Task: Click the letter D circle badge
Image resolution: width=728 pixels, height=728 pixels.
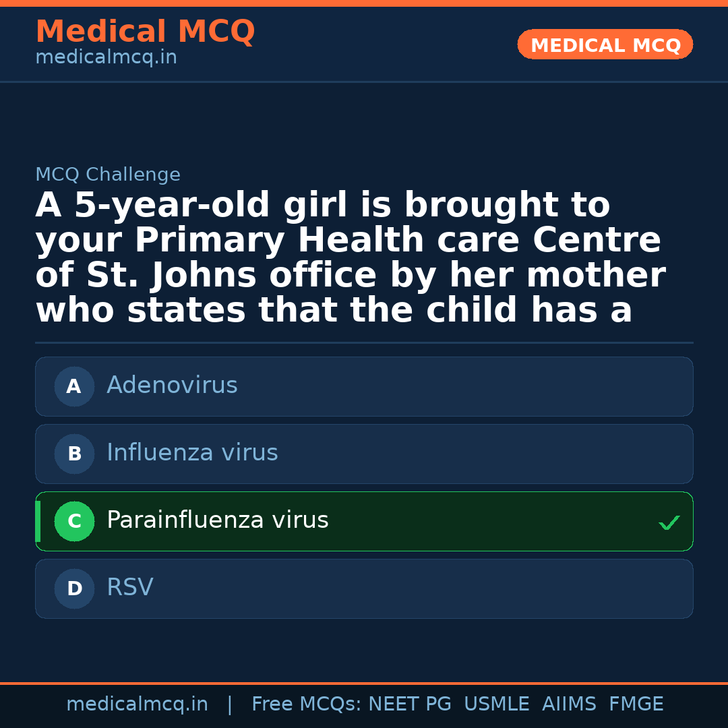Action: coord(74,588)
